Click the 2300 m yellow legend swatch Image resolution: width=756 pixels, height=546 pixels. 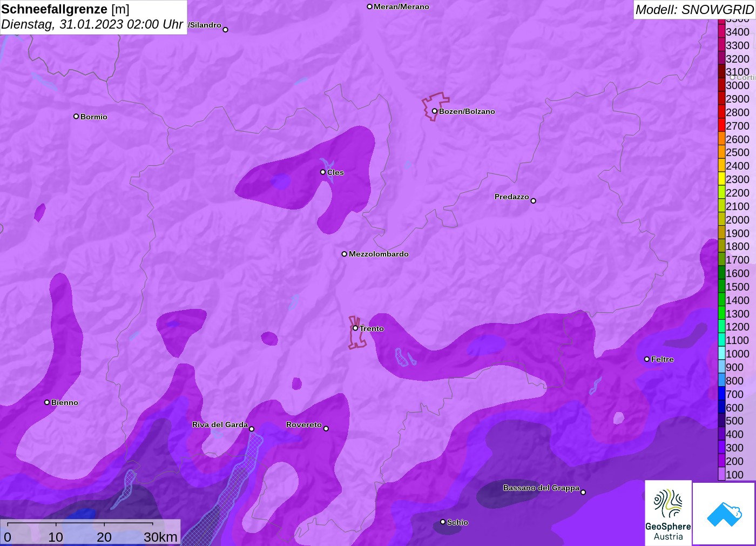pos(721,179)
